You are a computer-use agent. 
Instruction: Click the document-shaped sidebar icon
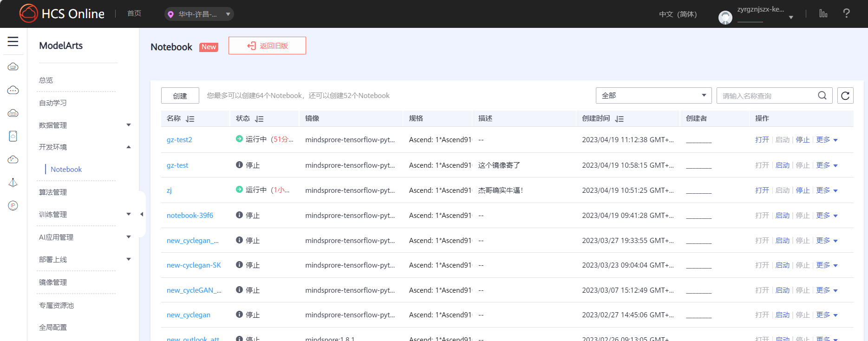point(13,136)
